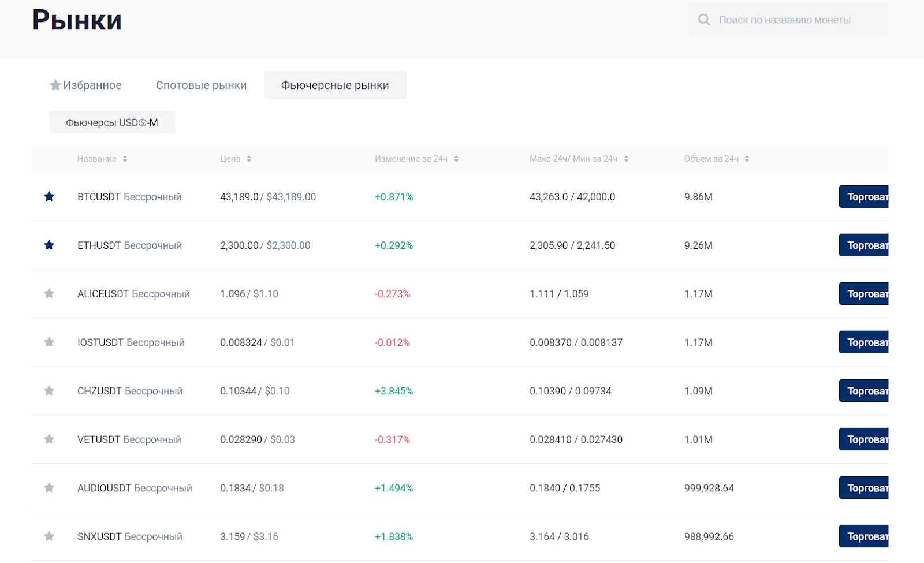
Task: Select the Фьючерсные рынки tab
Action: [x=335, y=85]
